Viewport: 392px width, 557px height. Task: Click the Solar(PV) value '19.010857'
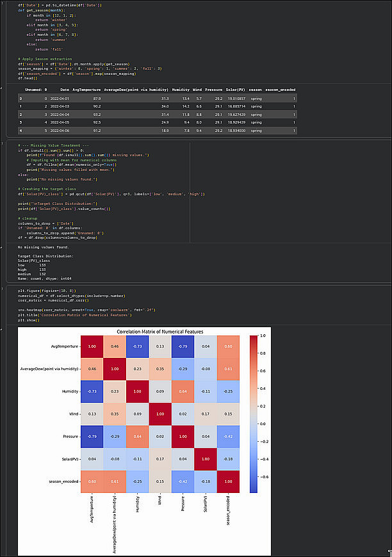click(236, 99)
